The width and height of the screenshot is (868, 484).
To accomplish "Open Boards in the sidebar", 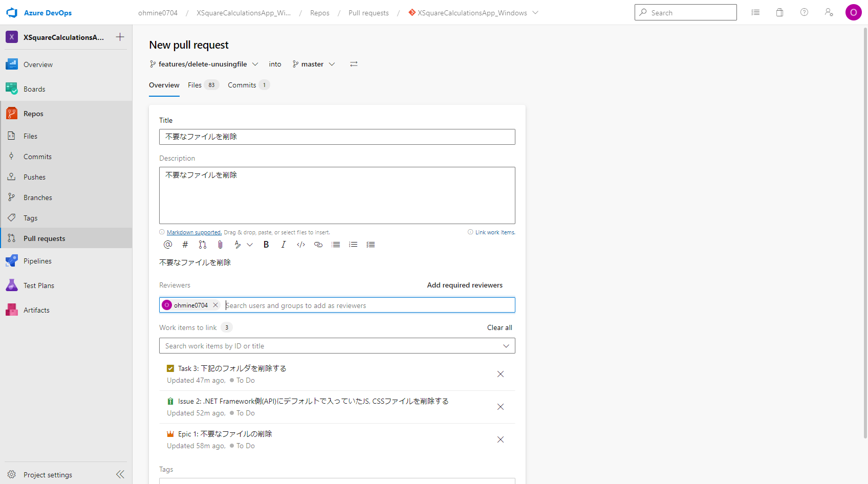I will point(66,89).
